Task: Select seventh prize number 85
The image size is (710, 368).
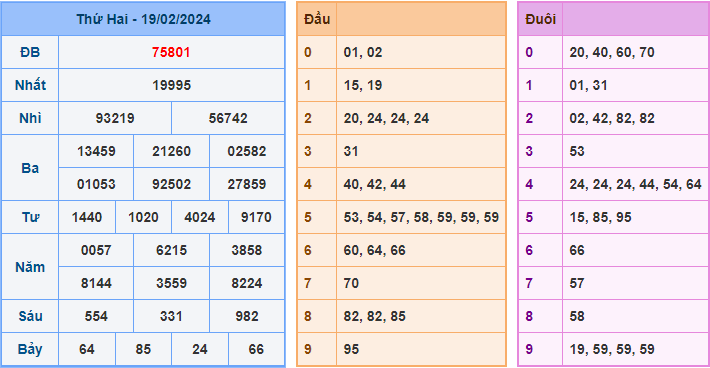Action: click(143, 349)
